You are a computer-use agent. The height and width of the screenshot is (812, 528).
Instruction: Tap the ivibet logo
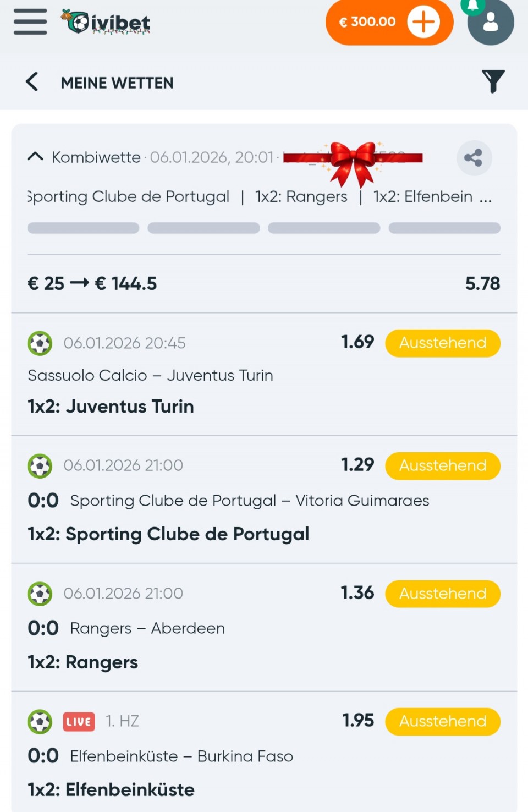[x=106, y=23]
